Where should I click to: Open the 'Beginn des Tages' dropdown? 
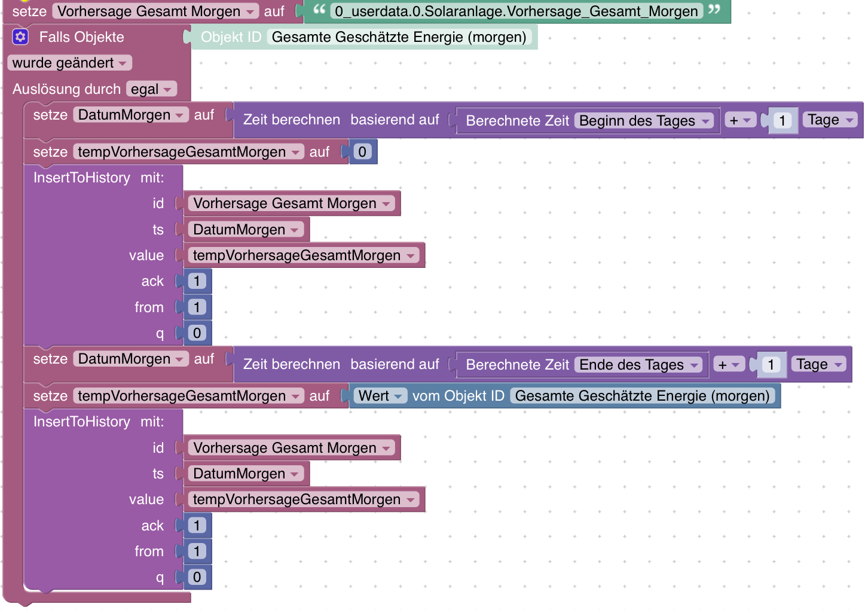coord(645,121)
